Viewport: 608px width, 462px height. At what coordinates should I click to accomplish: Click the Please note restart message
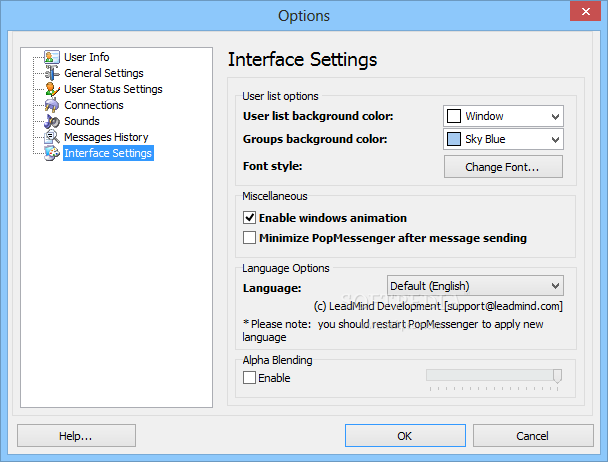click(x=393, y=330)
